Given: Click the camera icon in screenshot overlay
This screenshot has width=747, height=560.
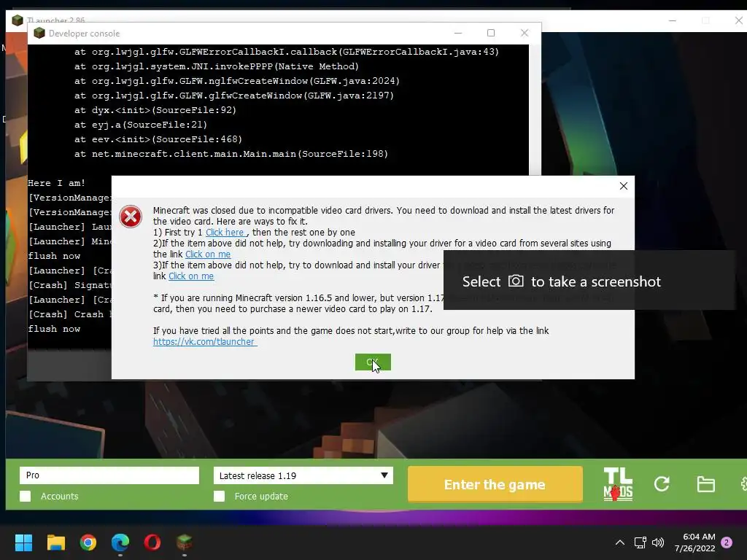Looking at the screenshot, I should point(516,281).
